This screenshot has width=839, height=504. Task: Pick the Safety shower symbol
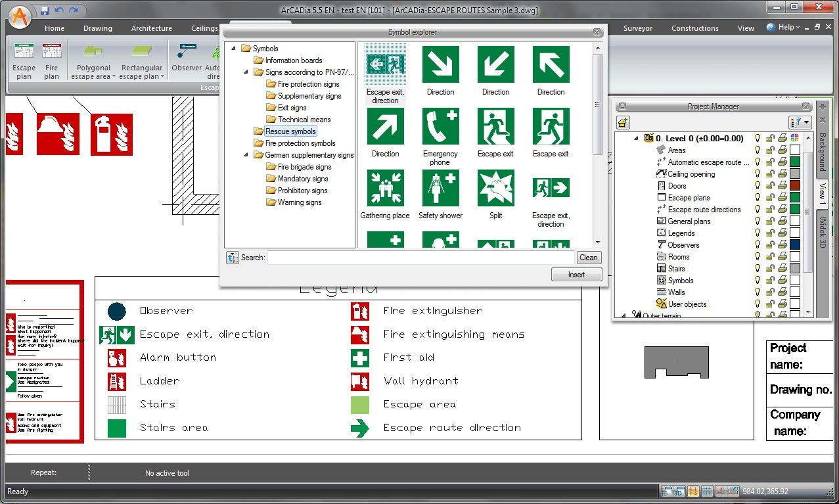[x=440, y=189]
